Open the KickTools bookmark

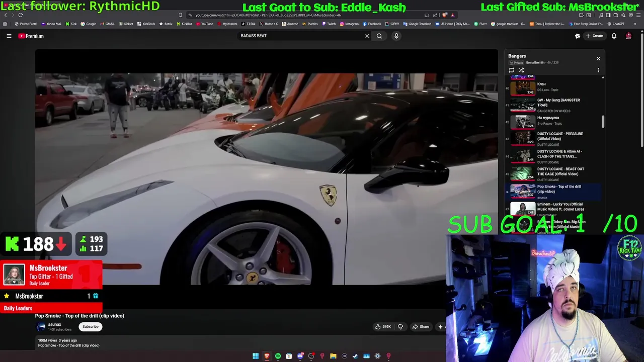click(x=146, y=24)
